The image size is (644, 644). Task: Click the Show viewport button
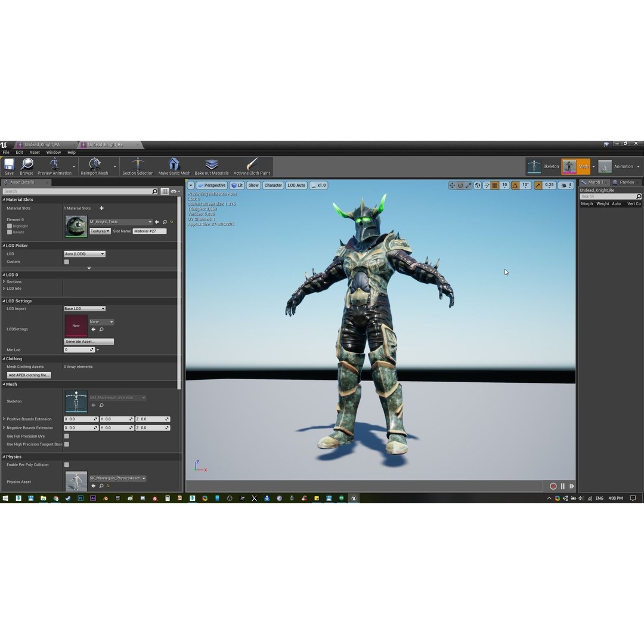[253, 185]
